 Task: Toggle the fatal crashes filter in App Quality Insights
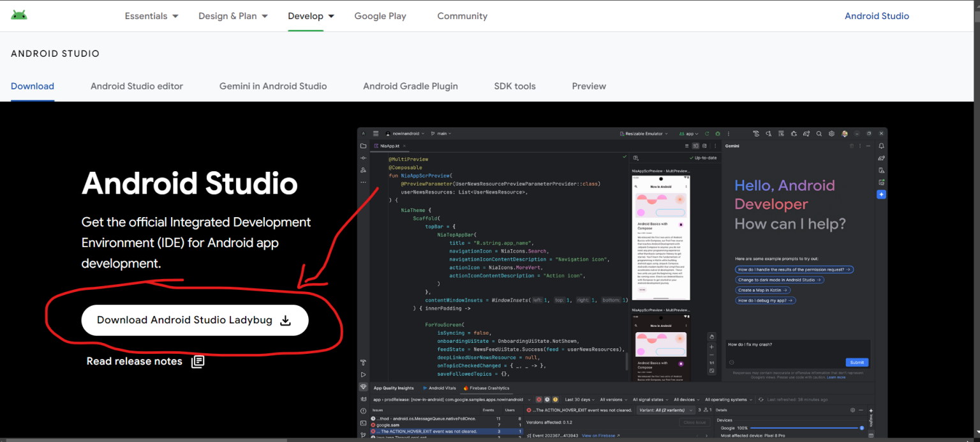point(539,399)
